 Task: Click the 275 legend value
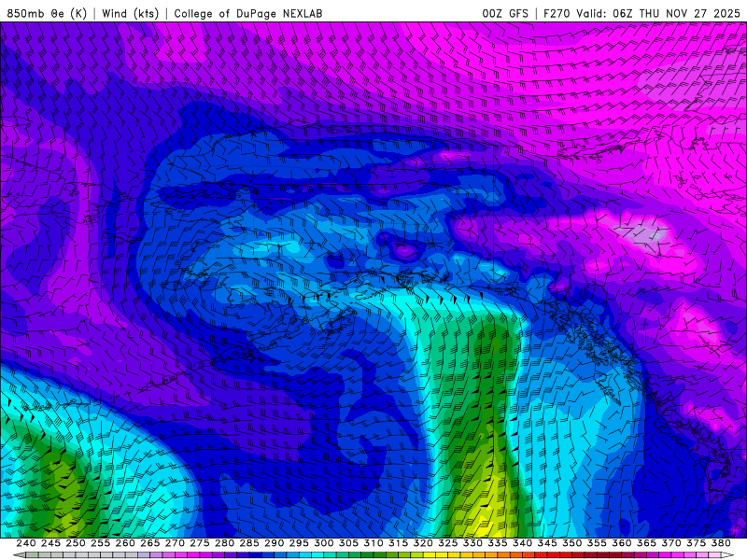click(199, 543)
